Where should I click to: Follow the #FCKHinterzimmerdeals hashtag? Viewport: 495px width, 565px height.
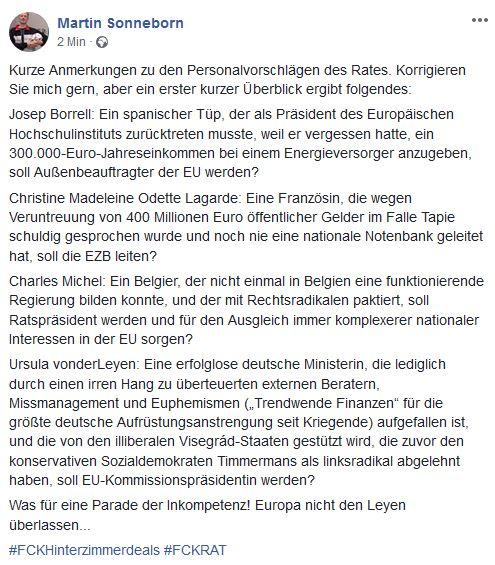coord(84,550)
